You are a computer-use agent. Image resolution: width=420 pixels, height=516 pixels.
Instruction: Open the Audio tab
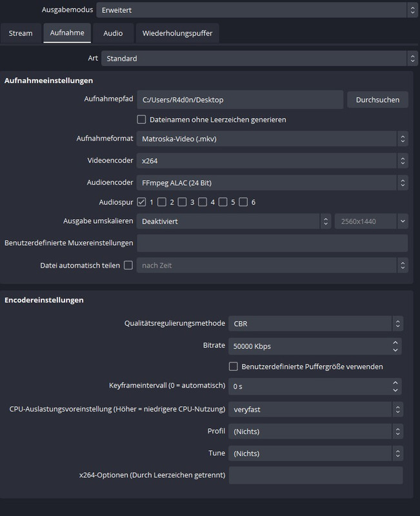pos(113,34)
